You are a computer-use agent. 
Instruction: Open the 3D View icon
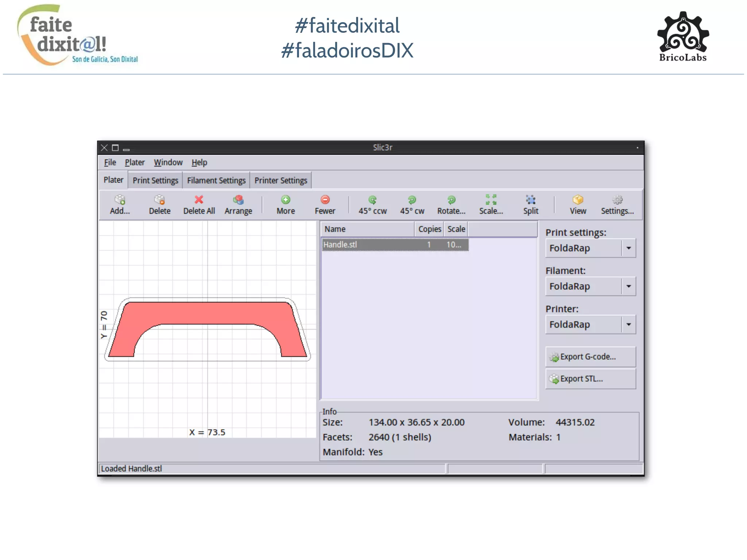(x=578, y=200)
